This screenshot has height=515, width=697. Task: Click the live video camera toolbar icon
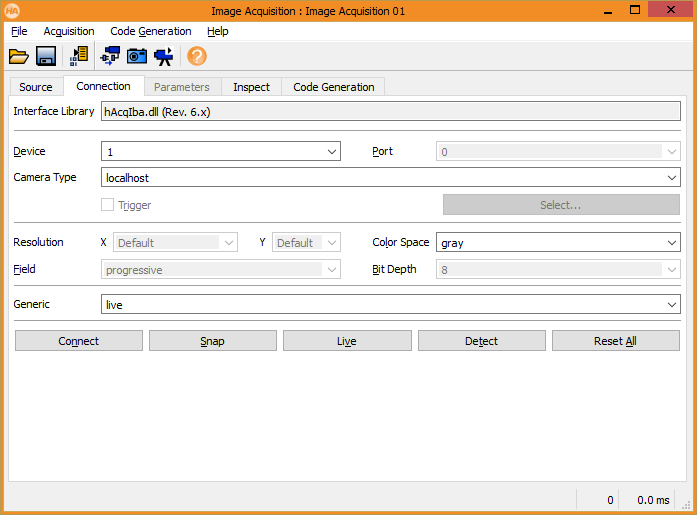click(x=164, y=56)
